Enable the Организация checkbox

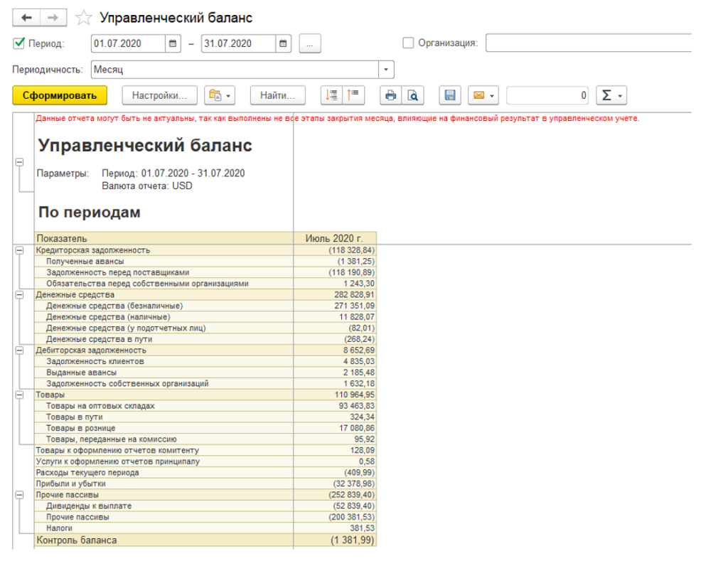click(408, 43)
